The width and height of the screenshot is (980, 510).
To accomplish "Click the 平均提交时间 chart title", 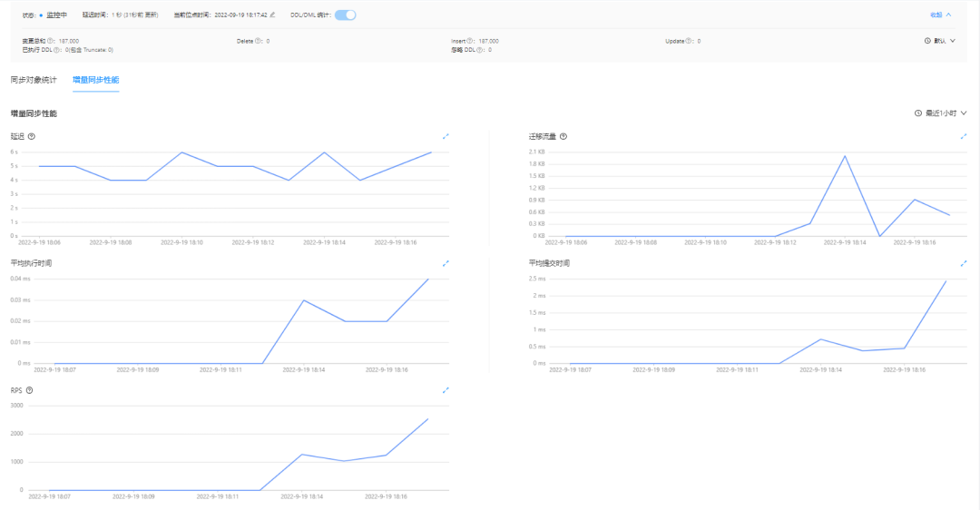I will point(549,263).
